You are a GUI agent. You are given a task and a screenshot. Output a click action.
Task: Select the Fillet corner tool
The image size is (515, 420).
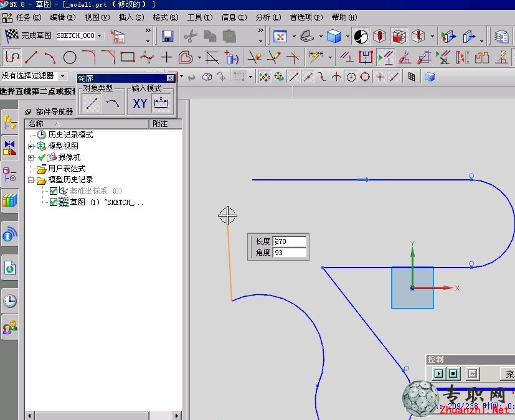click(x=88, y=57)
